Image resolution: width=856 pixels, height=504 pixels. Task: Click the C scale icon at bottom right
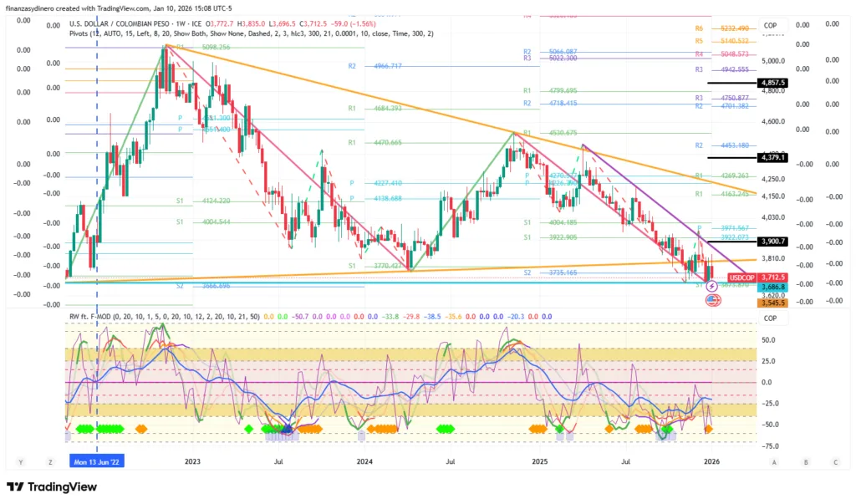(834, 461)
